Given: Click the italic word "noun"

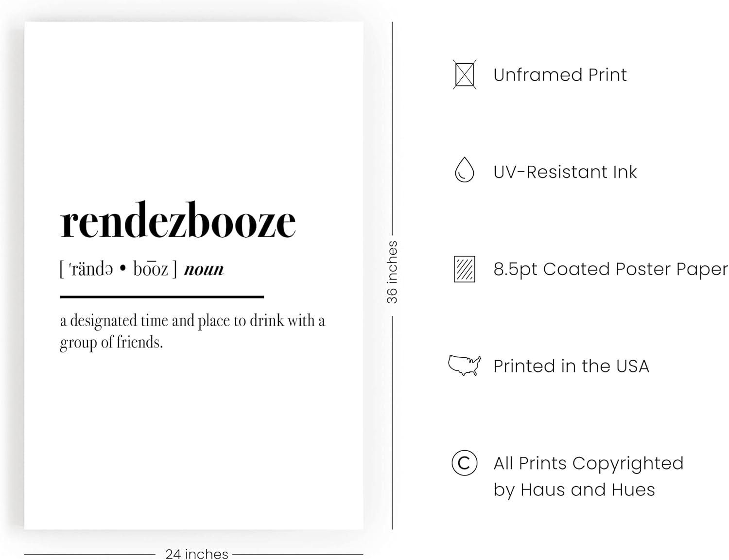Looking at the screenshot, I should [204, 269].
